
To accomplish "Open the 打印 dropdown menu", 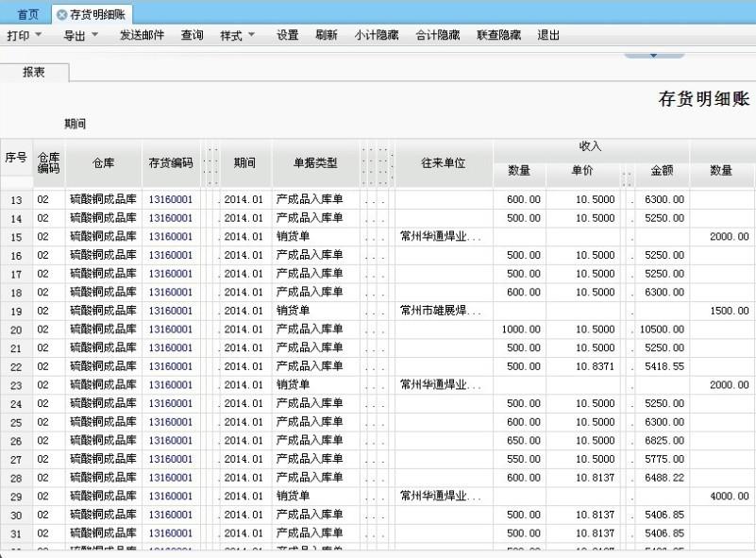I will 25,36.
